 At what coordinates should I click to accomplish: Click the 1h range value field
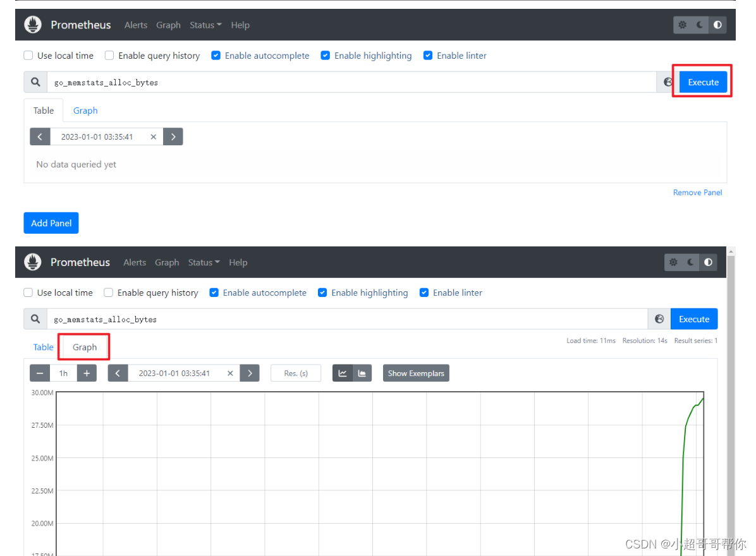coord(63,373)
